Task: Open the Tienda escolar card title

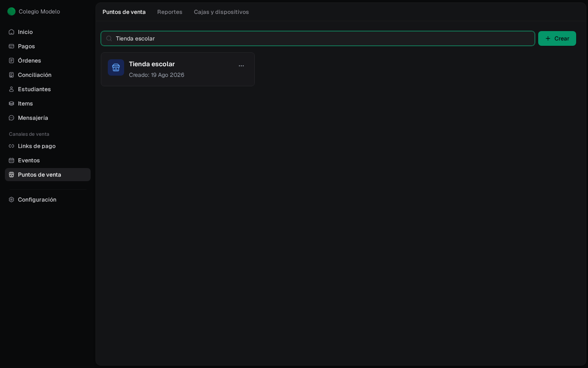Action: (152, 64)
